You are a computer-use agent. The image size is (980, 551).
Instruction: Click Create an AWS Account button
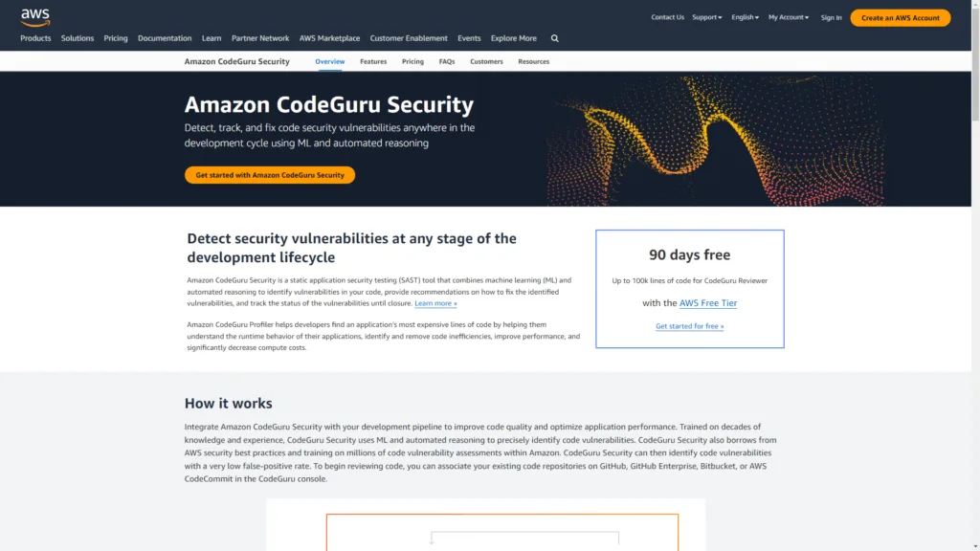900,17
